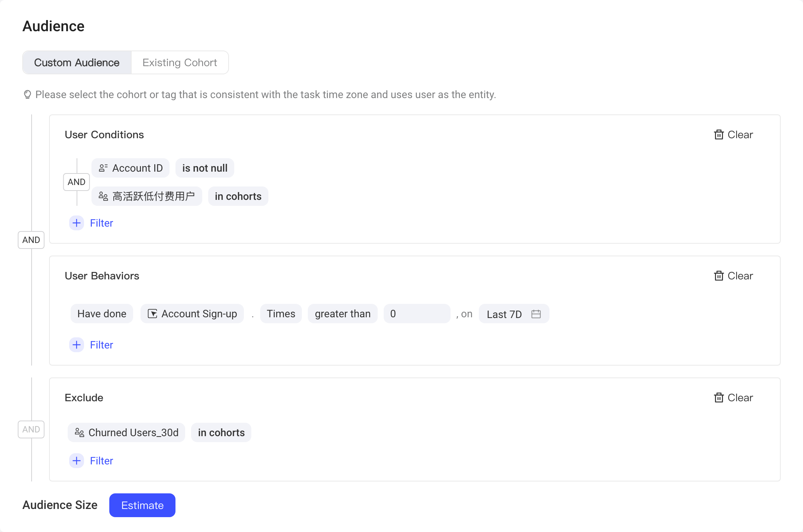Switch to the Custom Audience tab
The width and height of the screenshot is (803, 532).
77,62
